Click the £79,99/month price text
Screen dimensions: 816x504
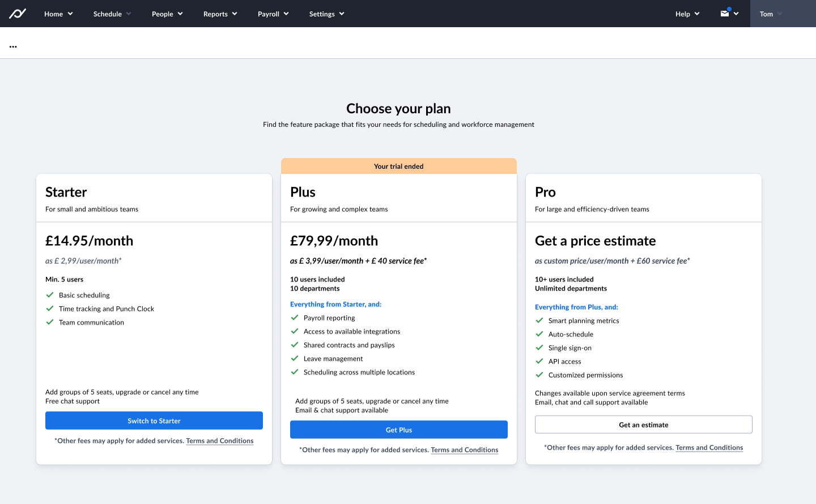[x=334, y=241]
